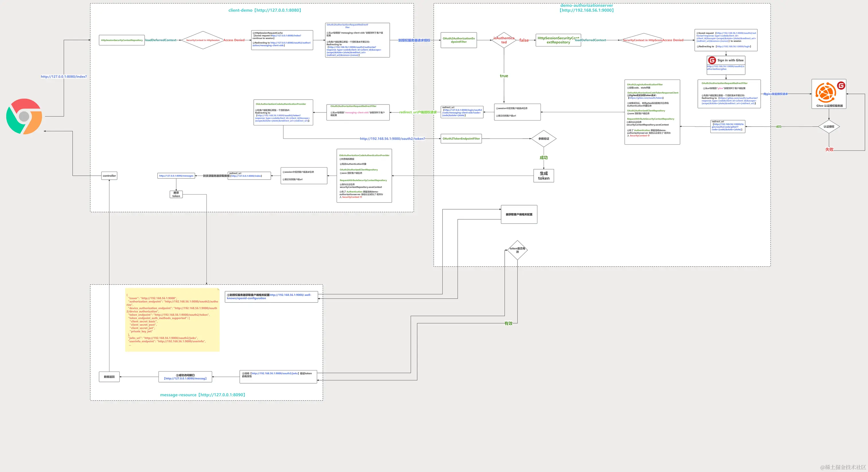Image resolution: width=868 pixels, height=472 pixels.
Task: Click the 到授权服务器请求授权 arrow label
Action: [x=414, y=40]
